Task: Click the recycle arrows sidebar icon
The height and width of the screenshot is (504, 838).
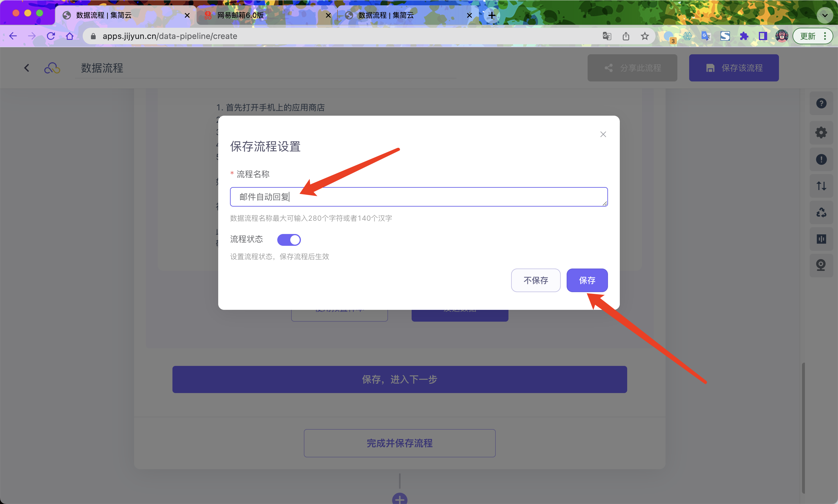Action: 821,212
